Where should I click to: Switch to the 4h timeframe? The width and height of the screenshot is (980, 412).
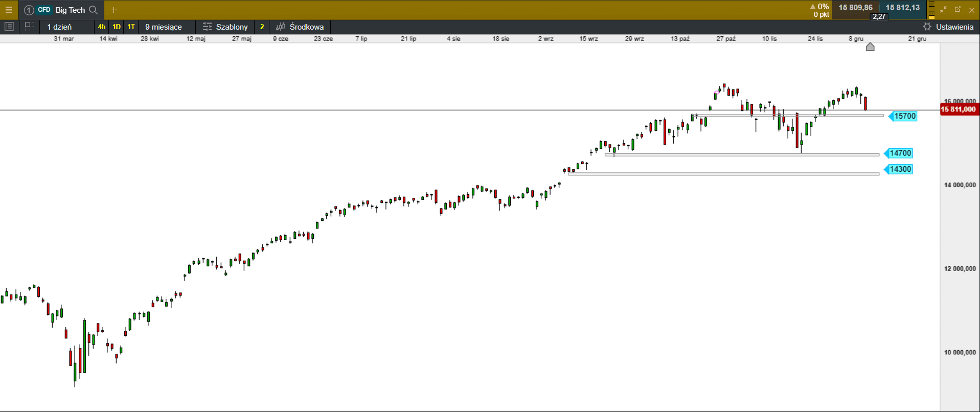click(102, 27)
